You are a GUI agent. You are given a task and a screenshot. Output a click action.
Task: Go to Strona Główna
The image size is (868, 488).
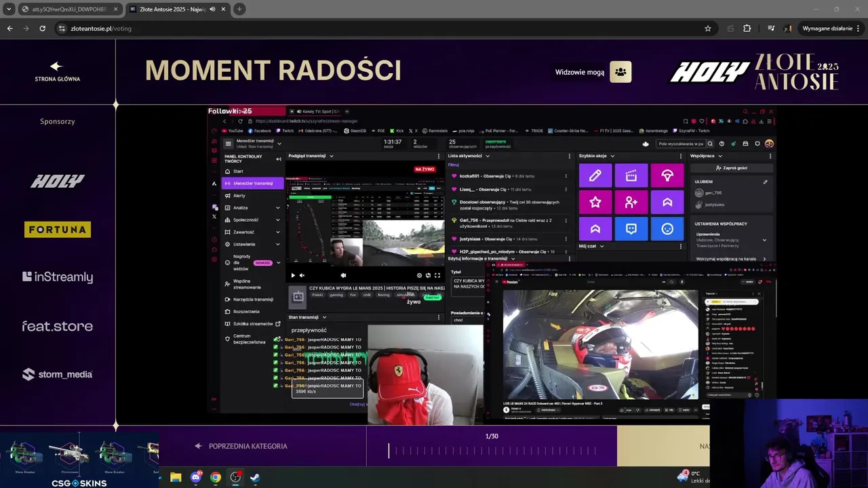pos(57,72)
